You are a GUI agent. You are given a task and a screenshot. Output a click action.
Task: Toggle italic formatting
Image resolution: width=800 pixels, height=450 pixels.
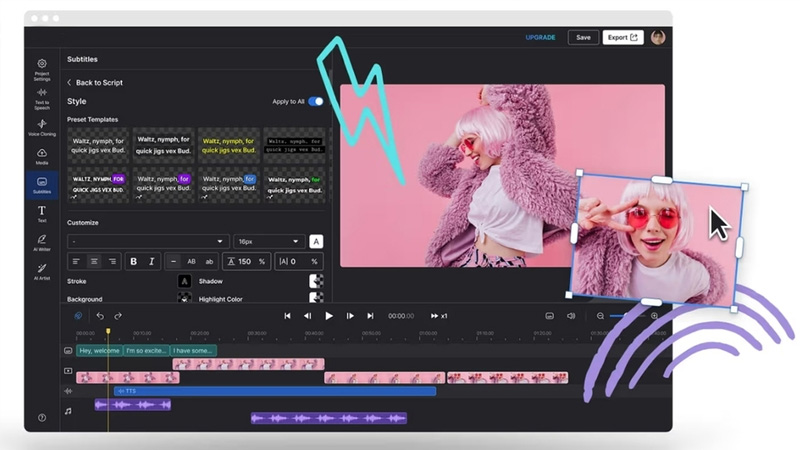pyautogui.click(x=152, y=261)
